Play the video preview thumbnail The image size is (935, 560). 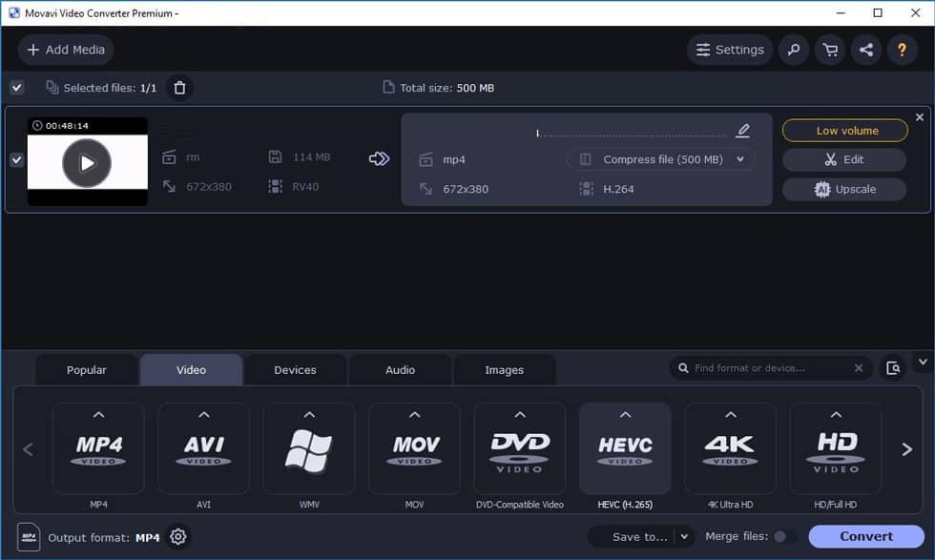pyautogui.click(x=87, y=163)
